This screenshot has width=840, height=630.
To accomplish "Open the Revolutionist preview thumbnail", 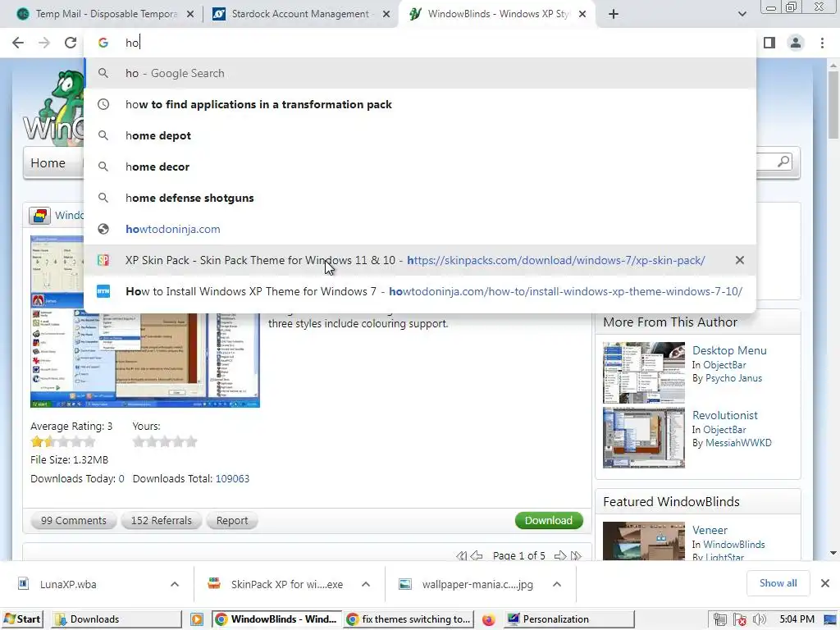I will pyautogui.click(x=644, y=438).
